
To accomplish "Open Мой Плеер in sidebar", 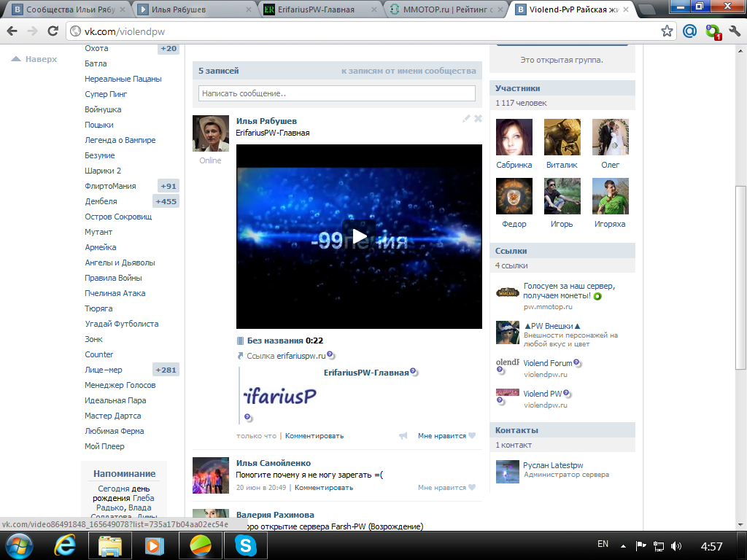I will pyautogui.click(x=104, y=446).
